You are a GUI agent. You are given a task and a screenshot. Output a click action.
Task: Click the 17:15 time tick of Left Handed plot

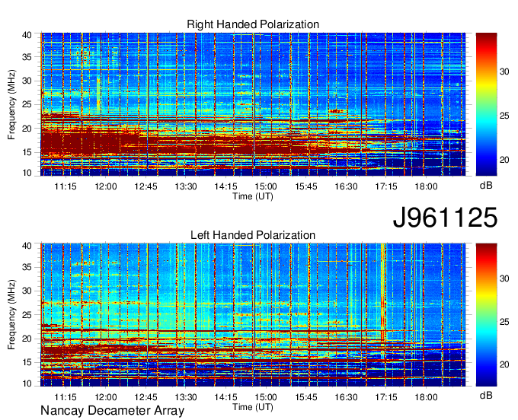(x=386, y=397)
